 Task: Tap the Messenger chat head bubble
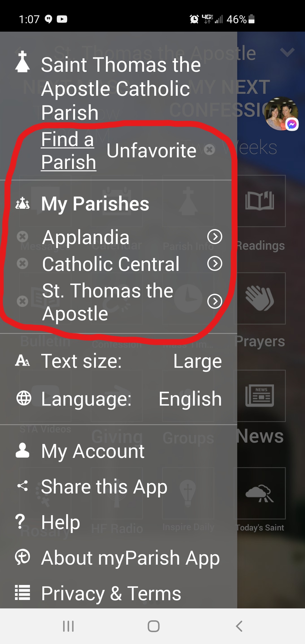282,114
